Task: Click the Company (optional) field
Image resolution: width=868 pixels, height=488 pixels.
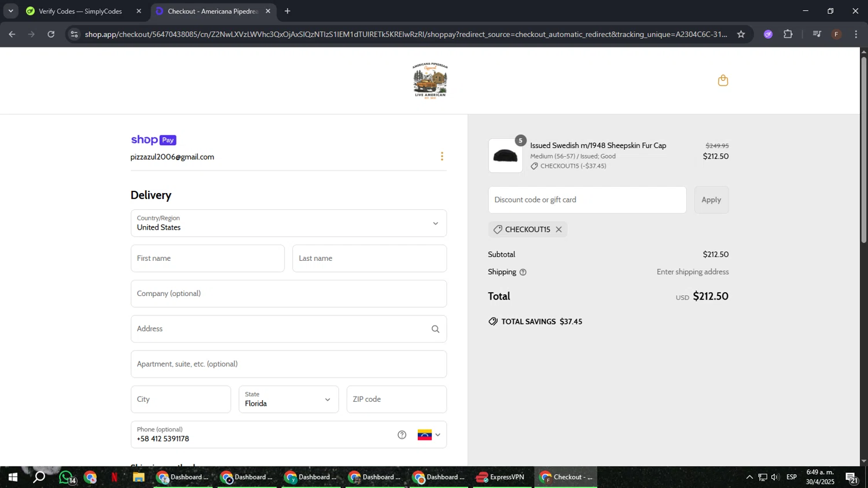Action: click(289, 294)
